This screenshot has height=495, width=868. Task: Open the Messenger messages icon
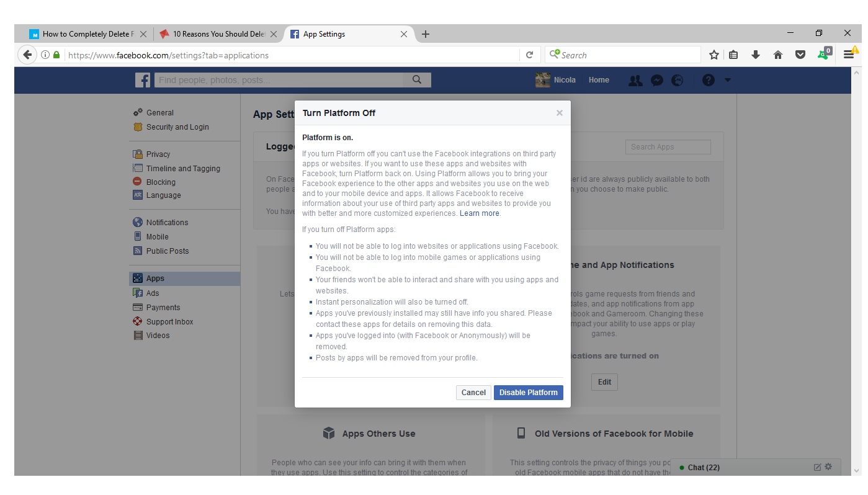click(x=657, y=81)
